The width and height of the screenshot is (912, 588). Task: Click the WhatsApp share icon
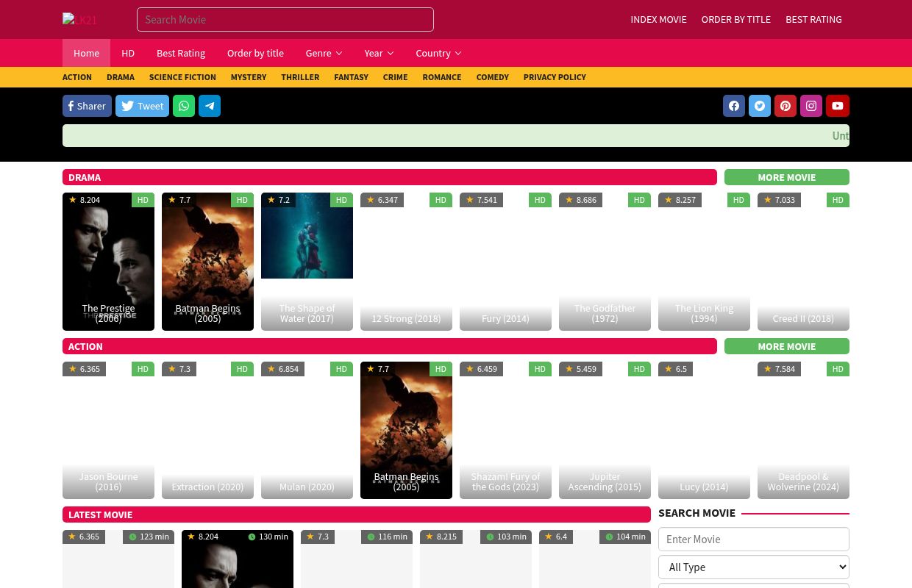pyautogui.click(x=184, y=106)
